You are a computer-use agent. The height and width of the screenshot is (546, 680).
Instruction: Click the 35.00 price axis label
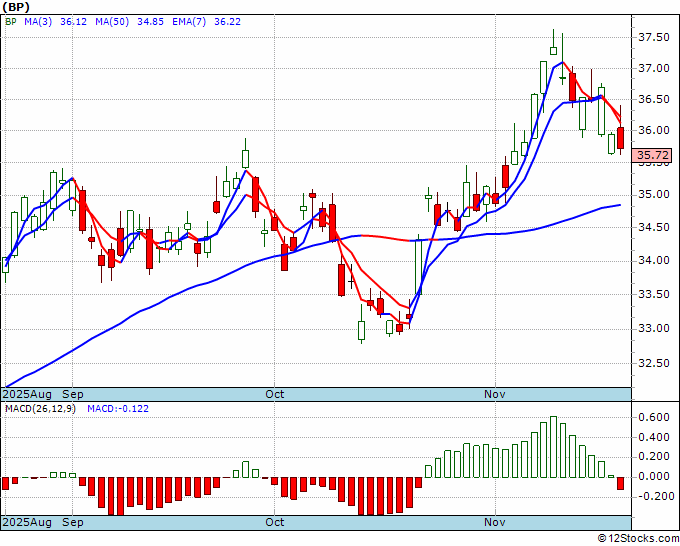(654, 195)
